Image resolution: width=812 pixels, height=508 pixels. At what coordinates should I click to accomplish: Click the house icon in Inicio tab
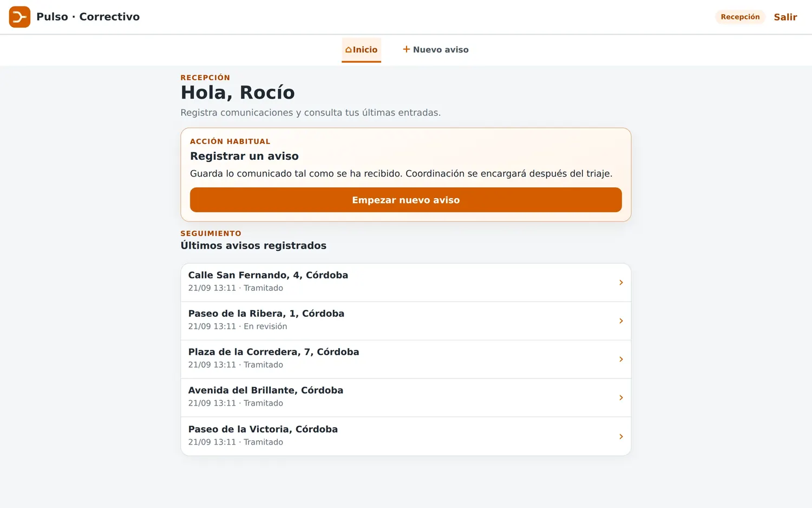(349, 50)
